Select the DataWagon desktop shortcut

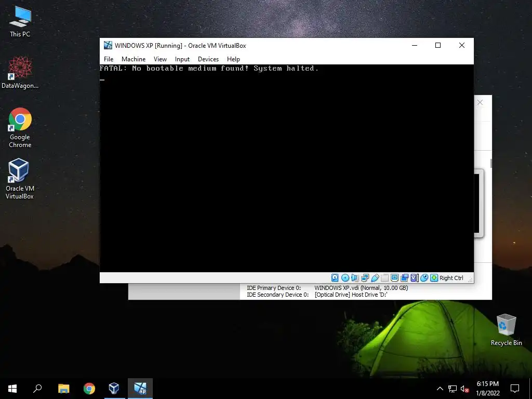click(20, 73)
